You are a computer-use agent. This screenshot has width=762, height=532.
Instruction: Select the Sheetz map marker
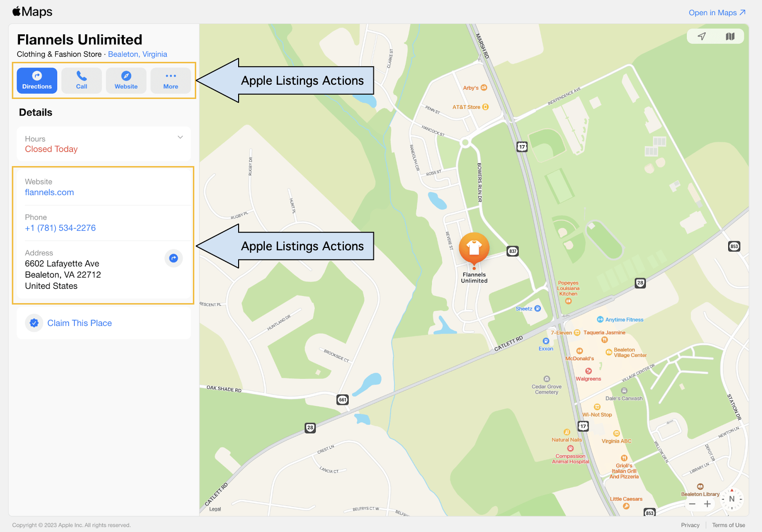point(538,309)
